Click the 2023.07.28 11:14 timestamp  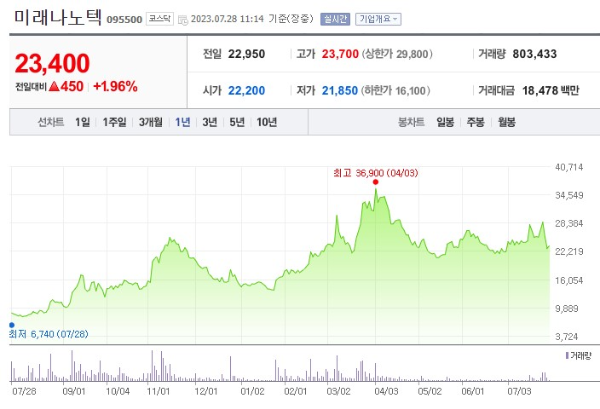[227, 19]
